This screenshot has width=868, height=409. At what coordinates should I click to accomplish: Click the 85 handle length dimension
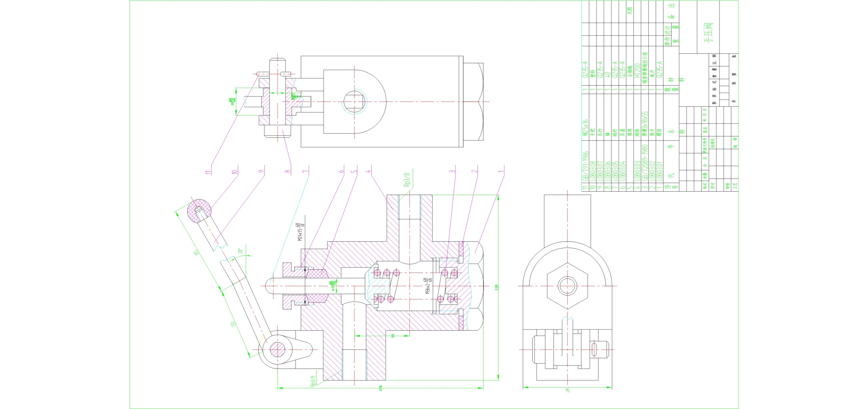coord(196,252)
